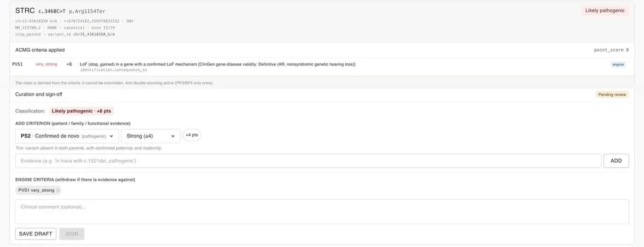This screenshot has height=247, width=644.
Task: Open the PS2 Confirmed de novo criterion dropdown
Action: tap(67, 136)
